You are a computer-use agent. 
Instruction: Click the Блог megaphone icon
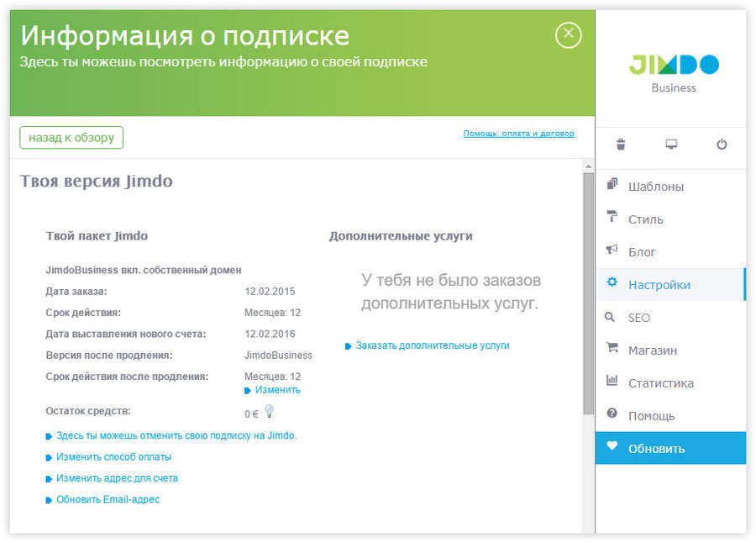click(x=612, y=249)
